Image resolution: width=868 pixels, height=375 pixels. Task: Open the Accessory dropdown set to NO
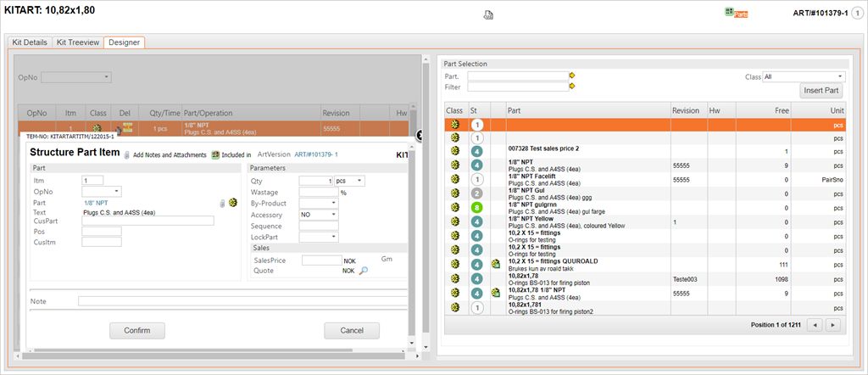[319, 215]
